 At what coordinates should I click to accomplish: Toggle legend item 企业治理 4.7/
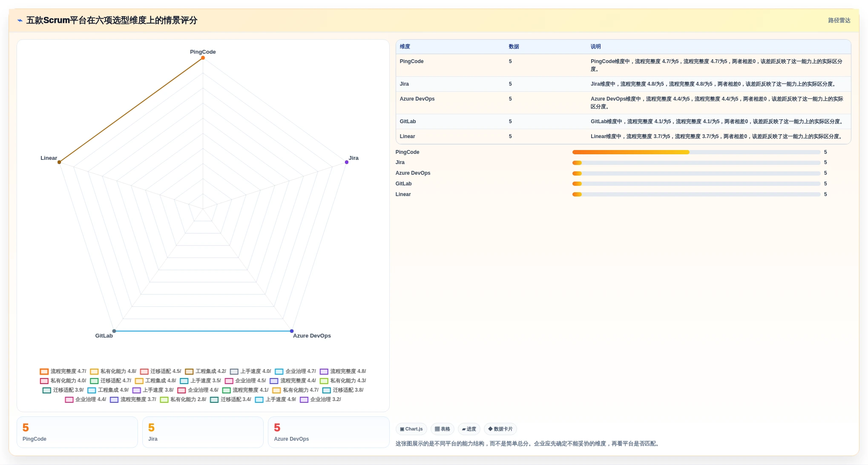tap(296, 371)
